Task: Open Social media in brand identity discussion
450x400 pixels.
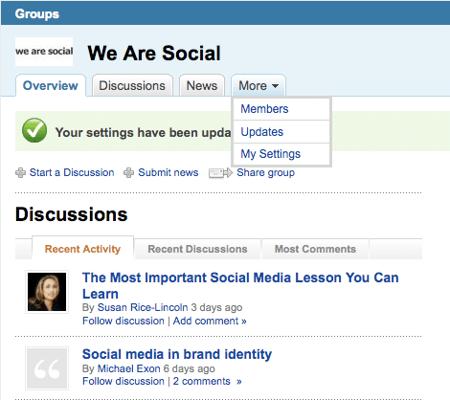Action: point(177,354)
